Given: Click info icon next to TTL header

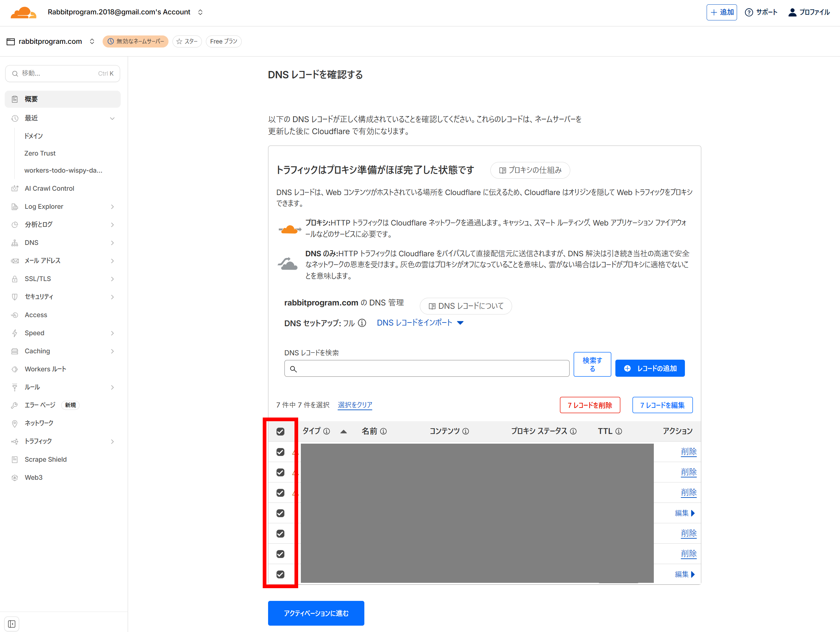Looking at the screenshot, I should tap(619, 431).
